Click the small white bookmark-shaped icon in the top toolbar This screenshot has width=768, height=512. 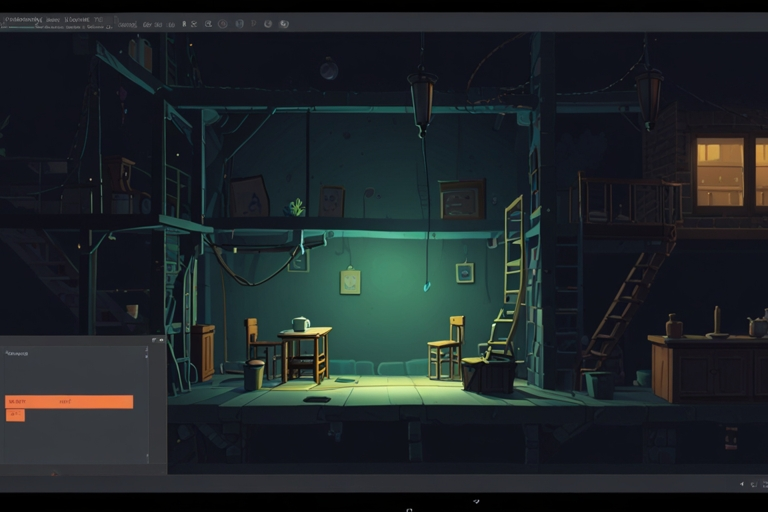[x=184, y=24]
